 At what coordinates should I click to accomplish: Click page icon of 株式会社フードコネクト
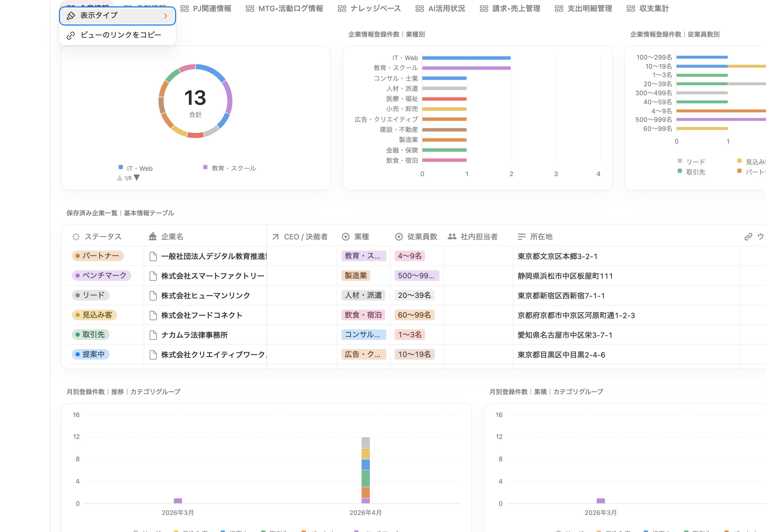point(153,315)
